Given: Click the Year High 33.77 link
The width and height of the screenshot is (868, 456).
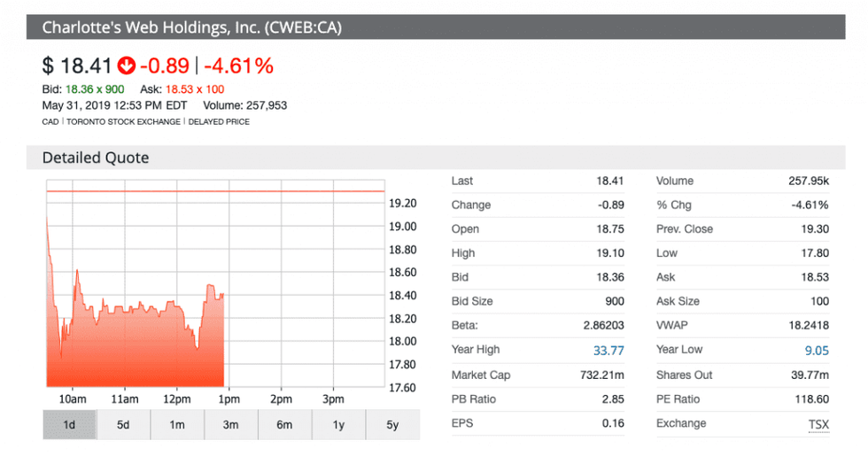Looking at the screenshot, I should tap(608, 351).
